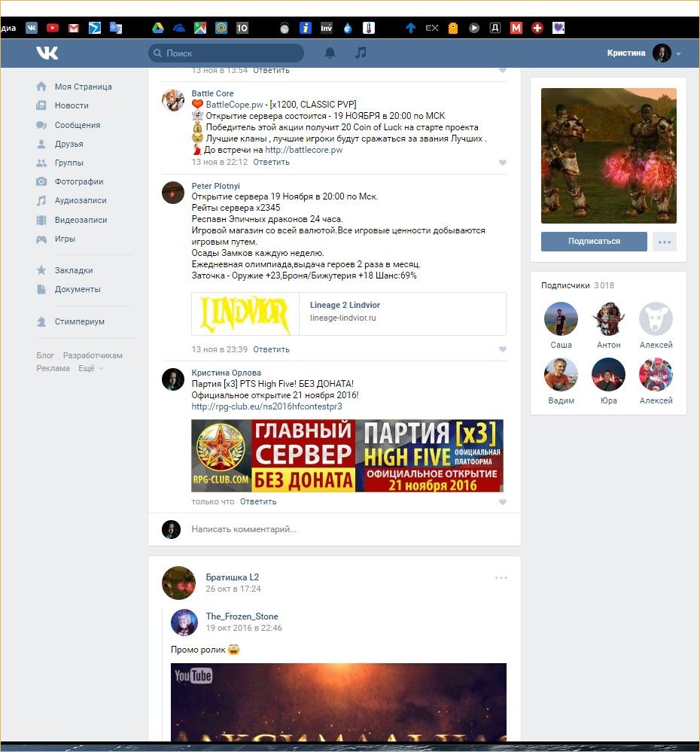This screenshot has width=700, height=752.
Task: Open group actions three-dots button
Action: click(665, 242)
